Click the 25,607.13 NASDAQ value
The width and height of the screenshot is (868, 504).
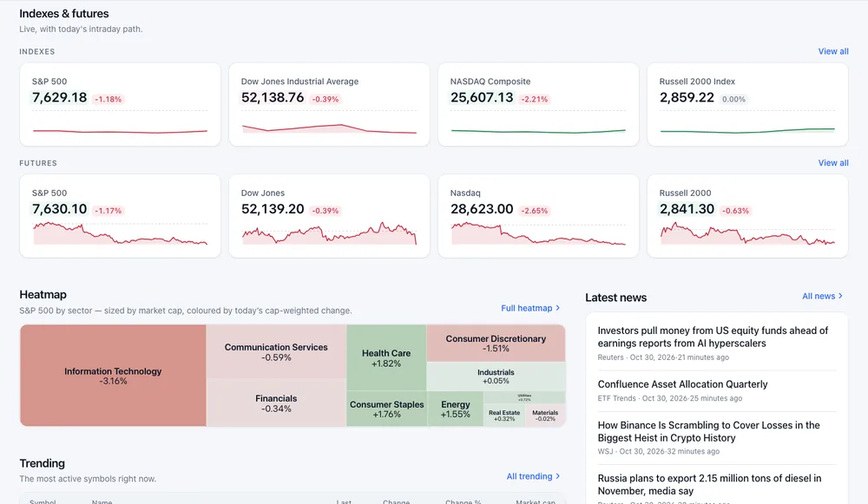(x=482, y=97)
